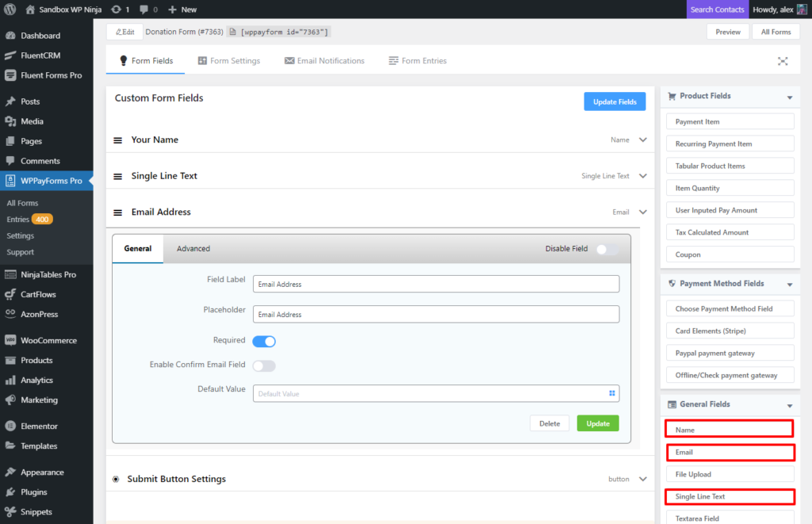
Task: Click the Delete button
Action: [550, 423]
